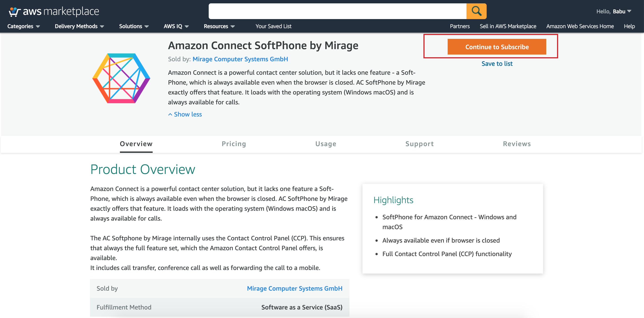The height and width of the screenshot is (318, 644).
Task: Click the Highlights heading
Action: (x=393, y=200)
